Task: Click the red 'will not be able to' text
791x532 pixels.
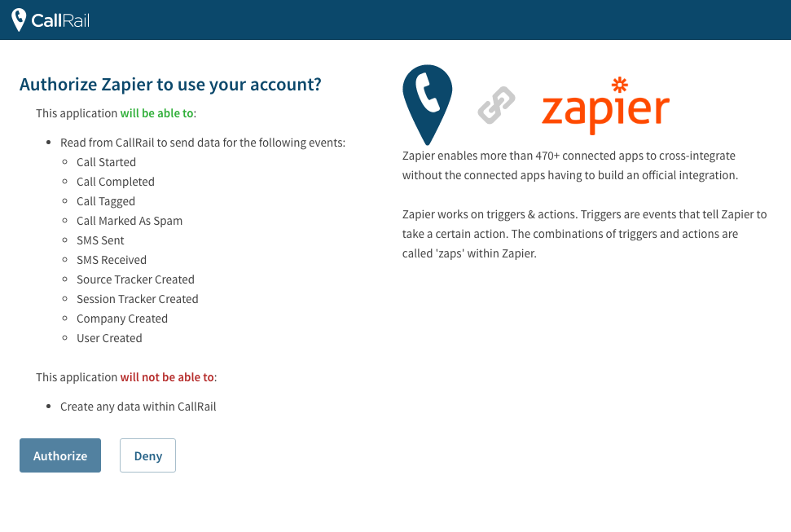Action: (167, 377)
